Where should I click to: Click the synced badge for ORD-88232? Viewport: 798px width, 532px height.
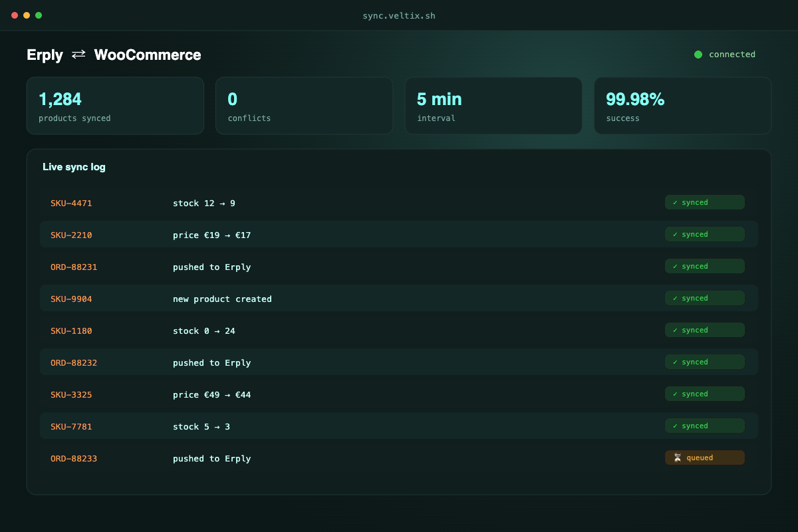pos(705,362)
